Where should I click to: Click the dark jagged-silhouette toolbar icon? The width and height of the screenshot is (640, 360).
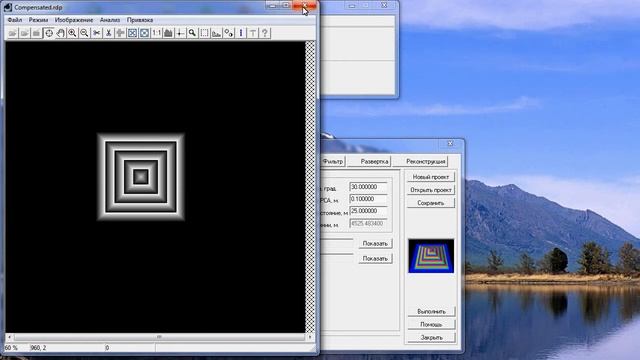point(168,33)
